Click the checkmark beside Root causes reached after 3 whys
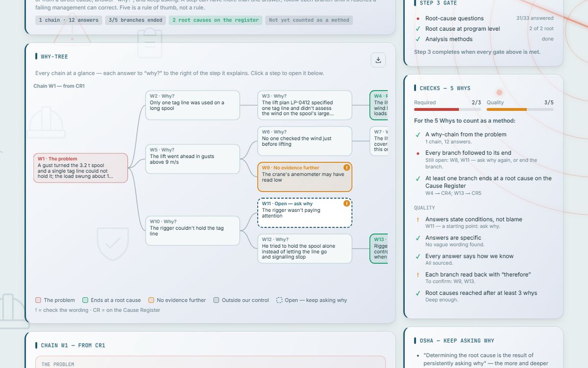 pos(417,293)
